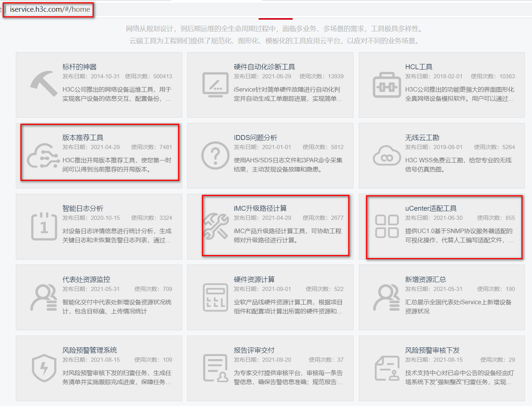
Task: Click the iMC升级路径计算 wrench icon
Action: point(216,226)
